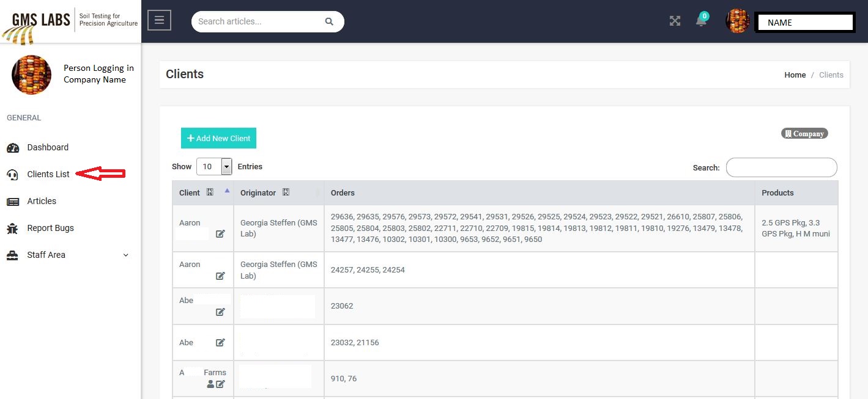868x399 pixels.
Task: Click the Clients page title
Action: click(185, 74)
